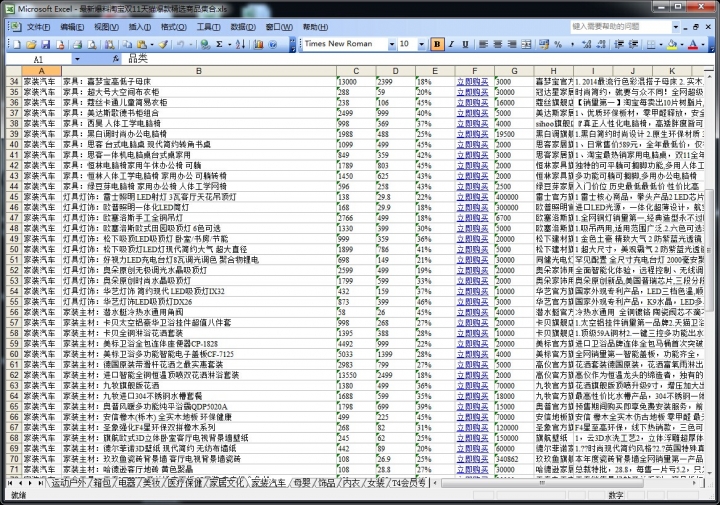This screenshot has width=720, height=505.
Task: Open Excel Help with the question icon
Action: point(273,45)
